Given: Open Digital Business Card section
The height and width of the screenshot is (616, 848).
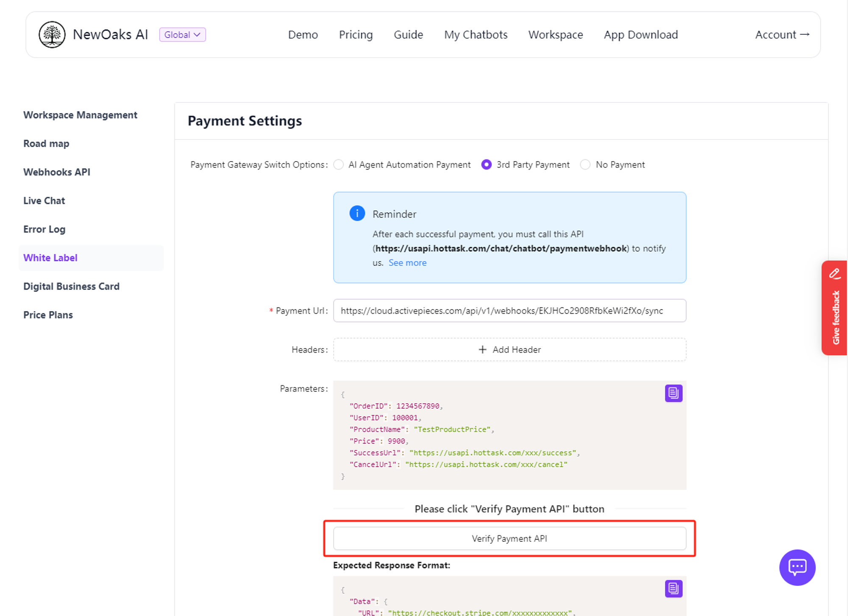Looking at the screenshot, I should 71,287.
